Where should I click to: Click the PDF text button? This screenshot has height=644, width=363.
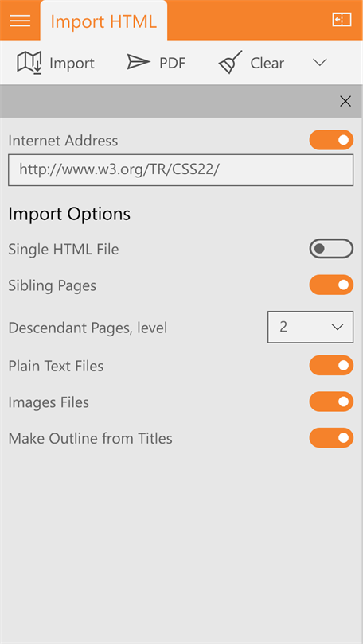click(x=173, y=64)
